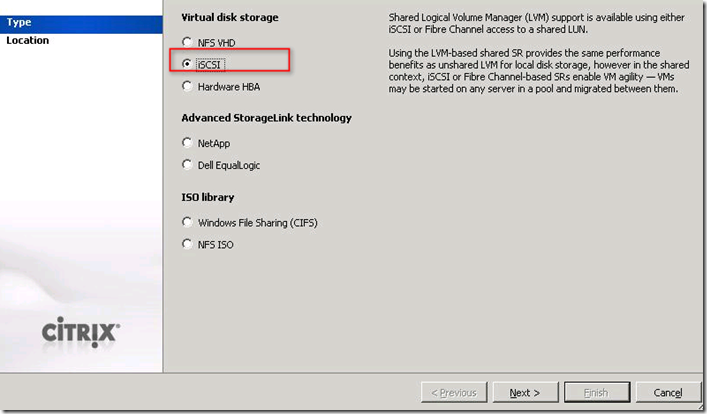Choose the iSCSI storage option
The image size is (707, 414).
click(187, 63)
